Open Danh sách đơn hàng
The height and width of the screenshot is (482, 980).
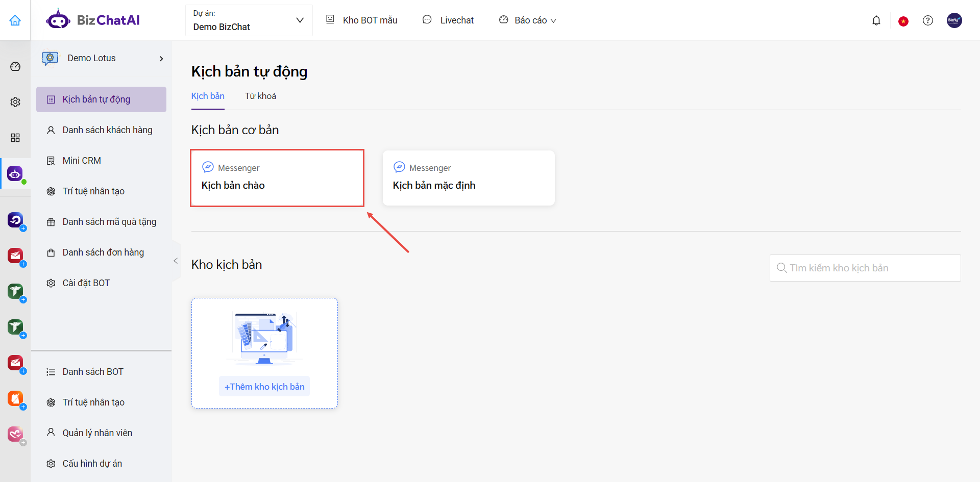101,252
